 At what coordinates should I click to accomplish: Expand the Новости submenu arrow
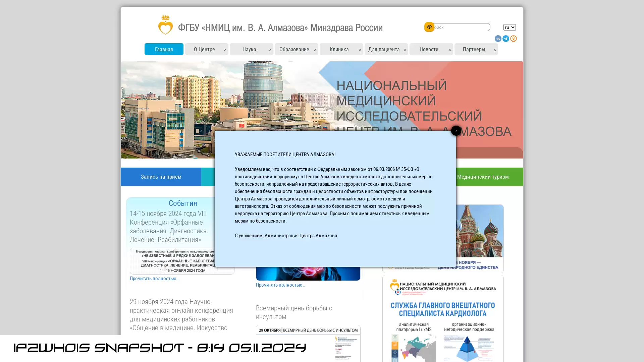(x=450, y=50)
